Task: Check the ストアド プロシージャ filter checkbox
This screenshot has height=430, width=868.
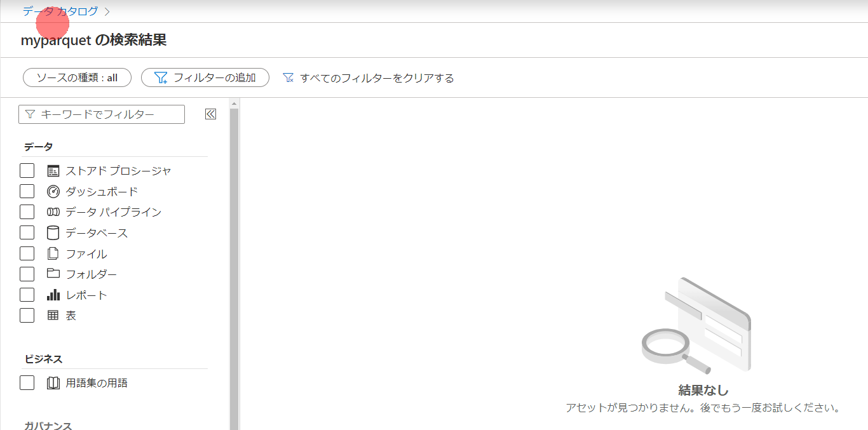Action: click(x=27, y=170)
